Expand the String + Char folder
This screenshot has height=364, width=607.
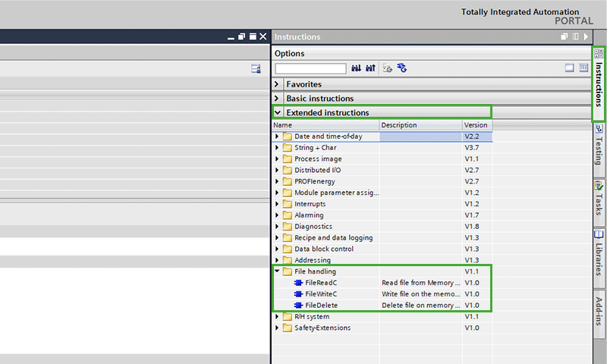(277, 147)
